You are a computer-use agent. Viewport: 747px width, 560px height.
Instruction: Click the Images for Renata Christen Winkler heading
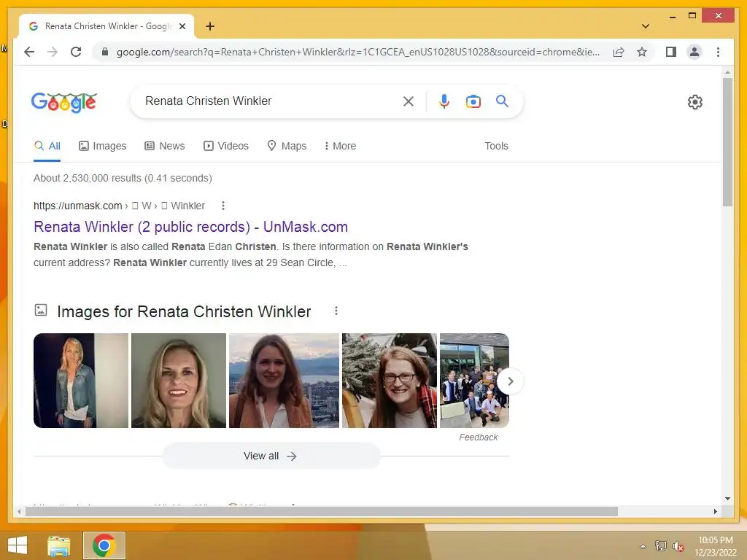pos(184,311)
